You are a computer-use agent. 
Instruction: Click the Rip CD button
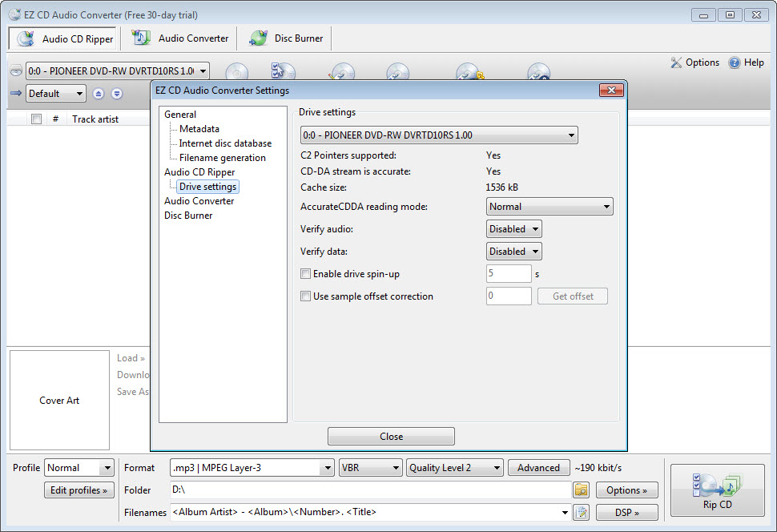coord(718,490)
